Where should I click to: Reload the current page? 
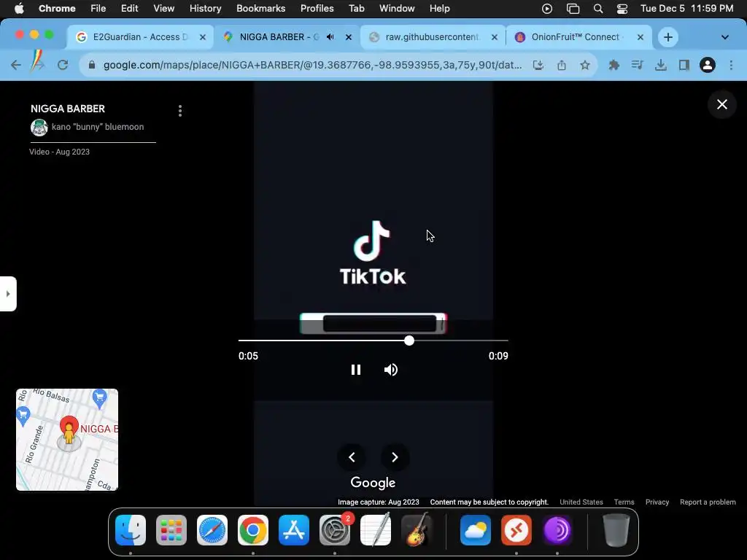(63, 65)
